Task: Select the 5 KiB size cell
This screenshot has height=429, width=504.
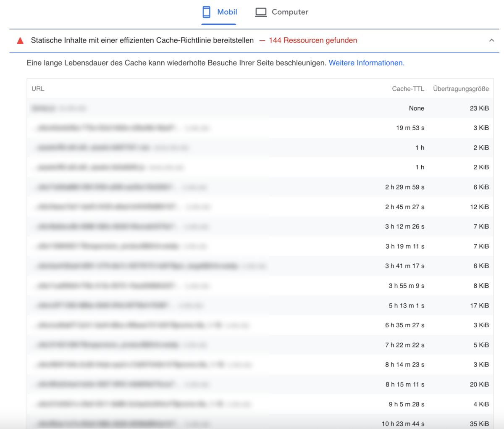Action: pos(481,345)
